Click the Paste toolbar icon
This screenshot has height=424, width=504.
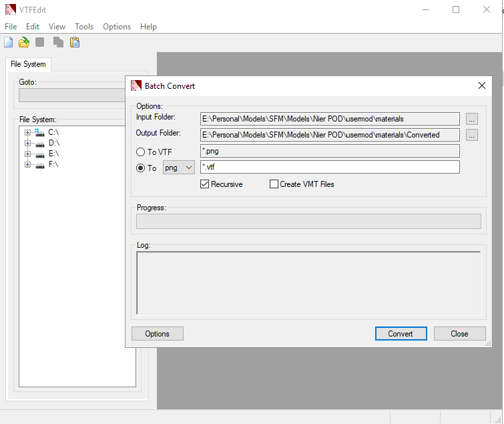pyautogui.click(x=75, y=43)
